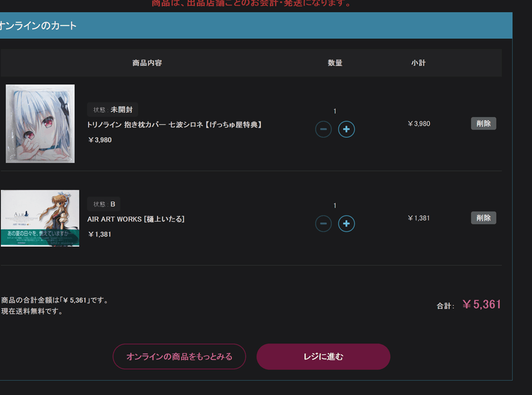Open the トリノライン pillow cover thumbnail

pos(40,124)
